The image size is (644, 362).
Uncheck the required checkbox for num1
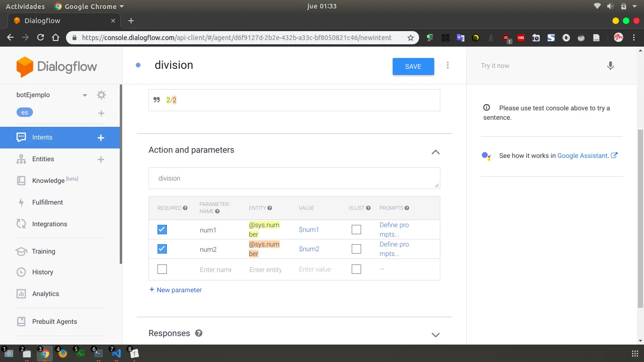click(x=162, y=230)
